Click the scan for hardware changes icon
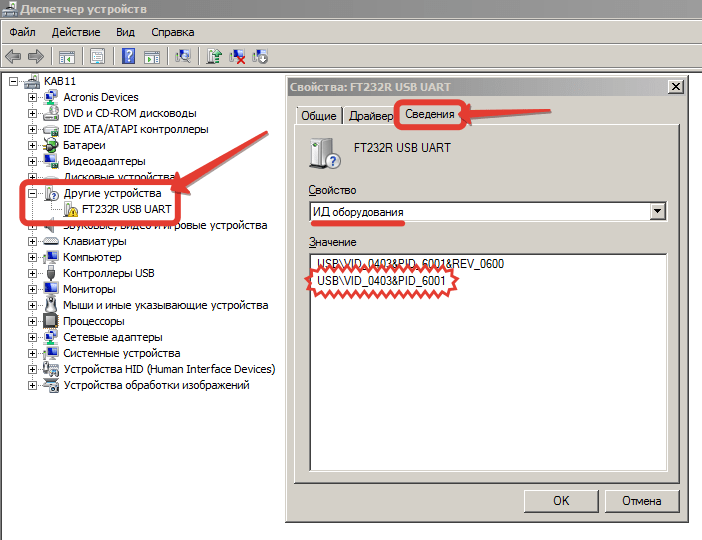Image resolution: width=702 pixels, height=540 pixels. [183, 56]
